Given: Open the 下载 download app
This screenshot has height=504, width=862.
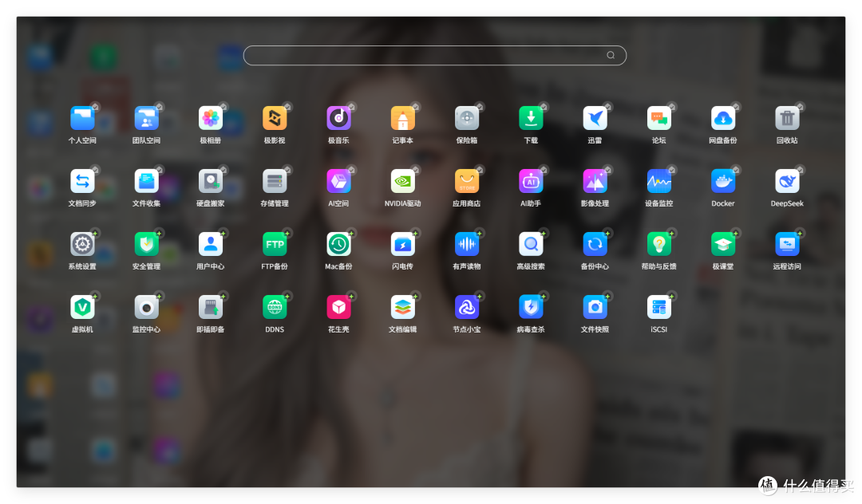Looking at the screenshot, I should coord(531,118).
